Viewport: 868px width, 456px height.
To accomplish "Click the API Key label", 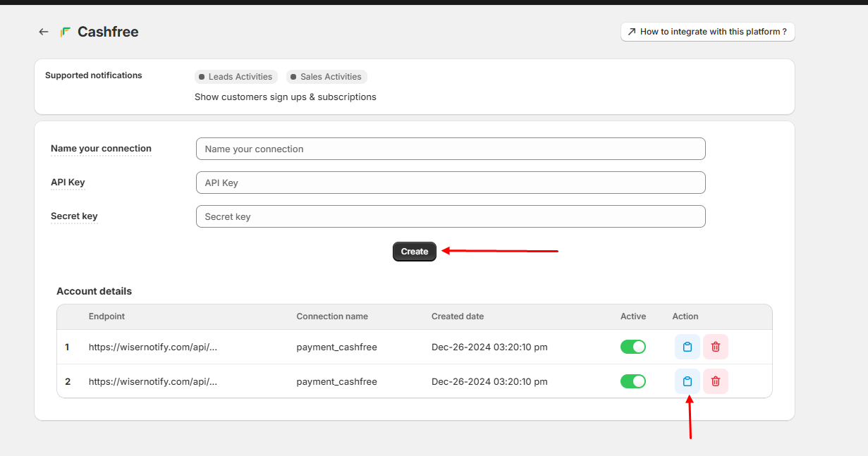I will pyautogui.click(x=68, y=183).
